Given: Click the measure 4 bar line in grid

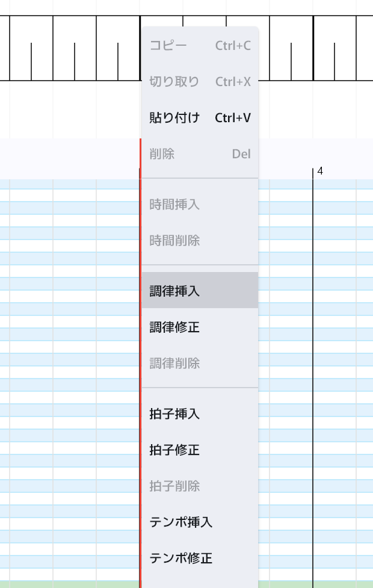Looking at the screenshot, I should (313, 361).
